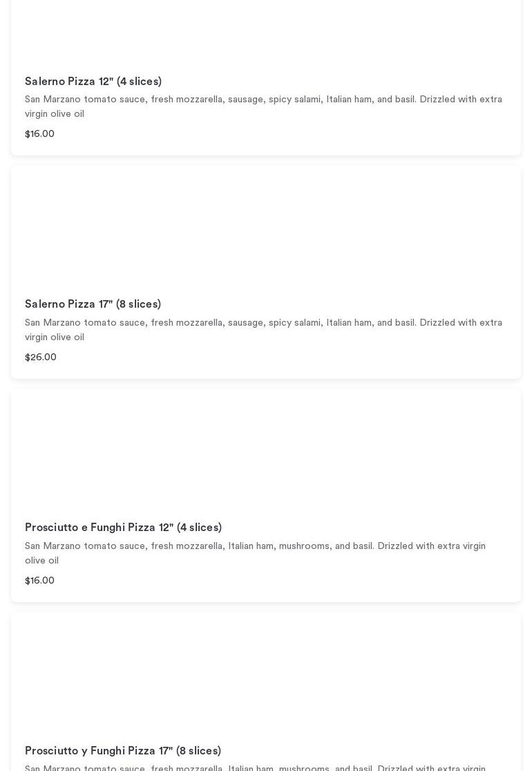Click the $16.00 price under Salerno Pizza 12"
Screen dimensions: 532x771
39,134
